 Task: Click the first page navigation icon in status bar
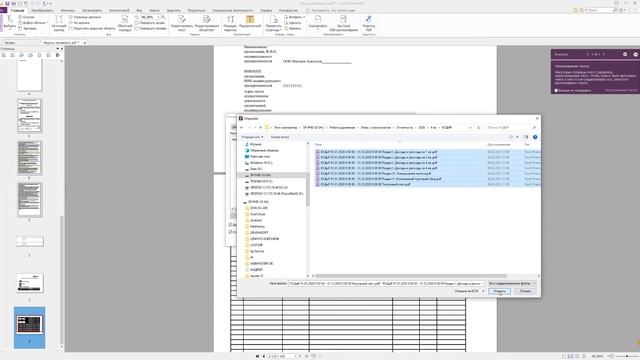(x=257, y=356)
